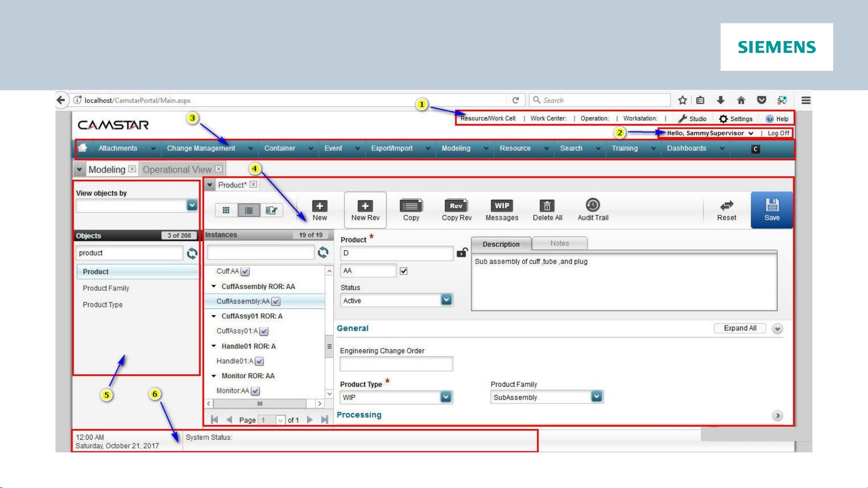
Task: Switch to grid view layout icon
Action: [226, 210]
